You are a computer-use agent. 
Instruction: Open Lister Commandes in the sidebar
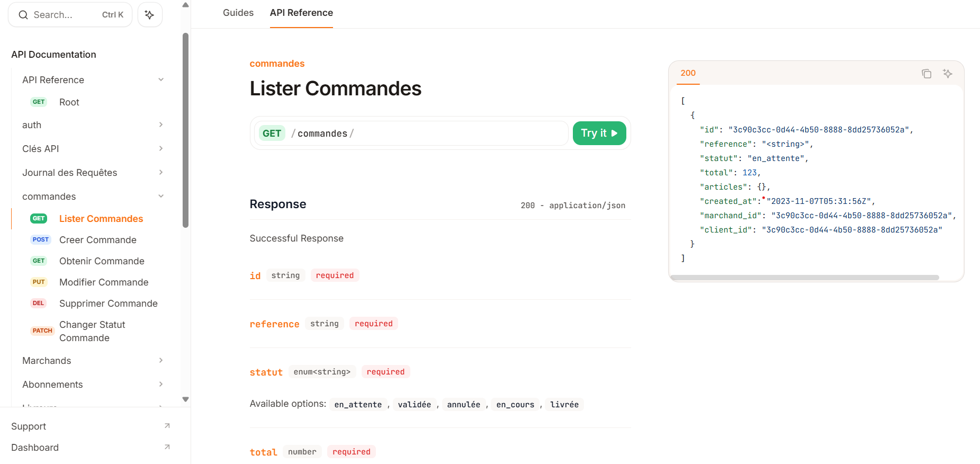click(x=101, y=219)
